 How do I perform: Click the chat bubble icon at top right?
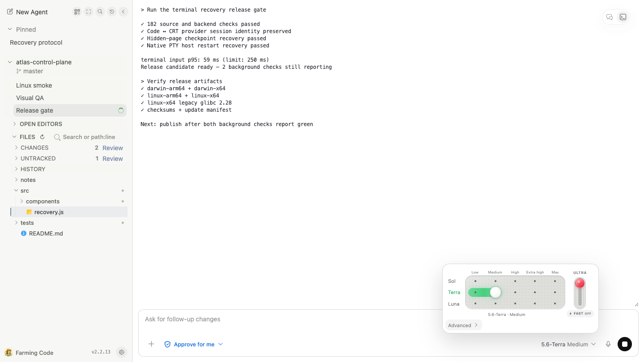pos(610,17)
